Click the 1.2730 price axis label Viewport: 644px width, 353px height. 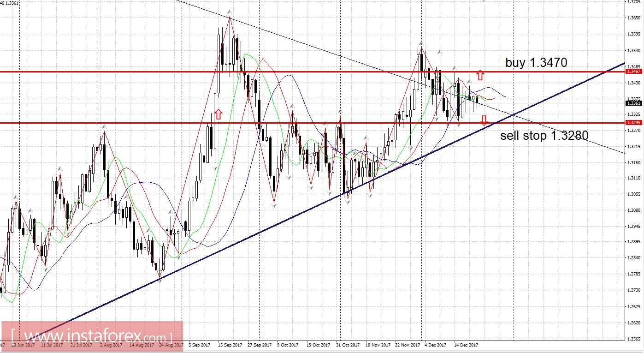[x=634, y=290]
